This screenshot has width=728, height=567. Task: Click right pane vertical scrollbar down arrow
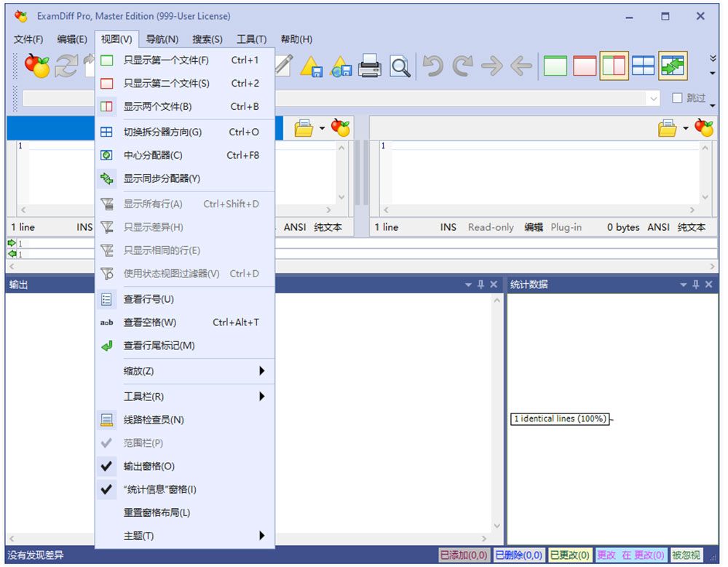point(705,197)
